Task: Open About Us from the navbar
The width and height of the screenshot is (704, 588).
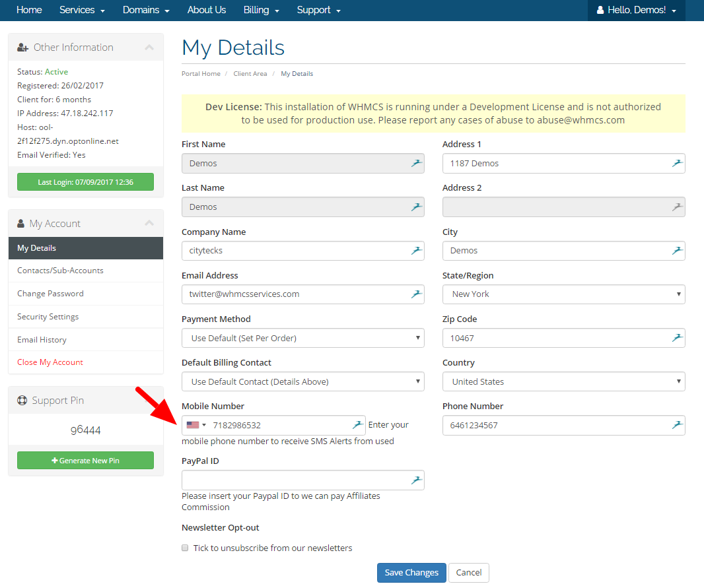Action: [207, 10]
